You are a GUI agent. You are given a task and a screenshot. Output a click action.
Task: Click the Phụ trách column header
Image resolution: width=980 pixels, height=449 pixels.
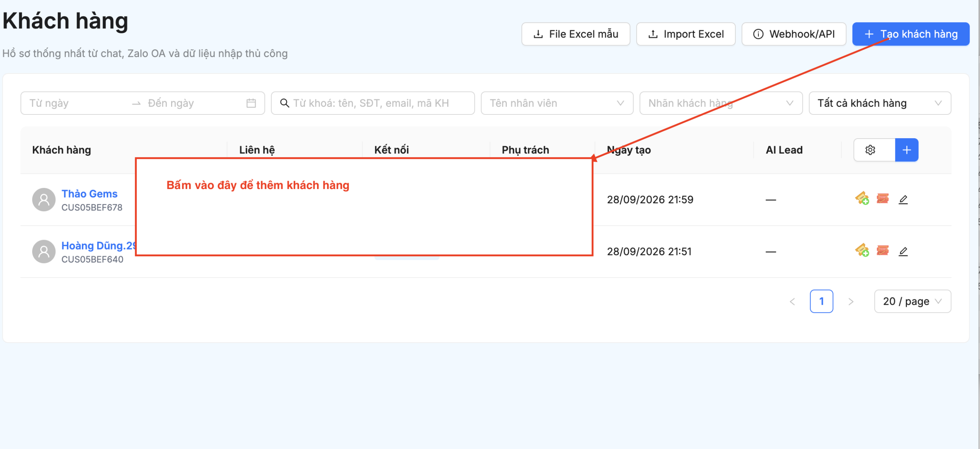coord(525,150)
